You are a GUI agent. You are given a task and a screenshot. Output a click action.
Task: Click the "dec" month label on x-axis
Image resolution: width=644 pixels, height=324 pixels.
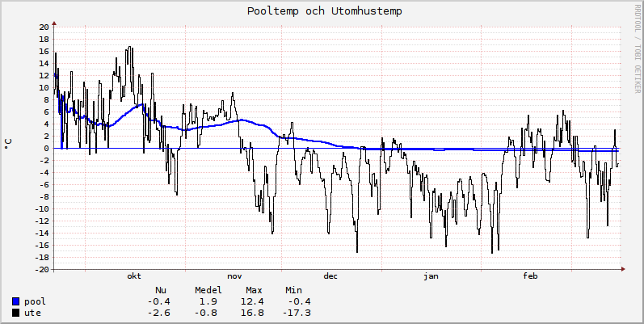click(330, 276)
